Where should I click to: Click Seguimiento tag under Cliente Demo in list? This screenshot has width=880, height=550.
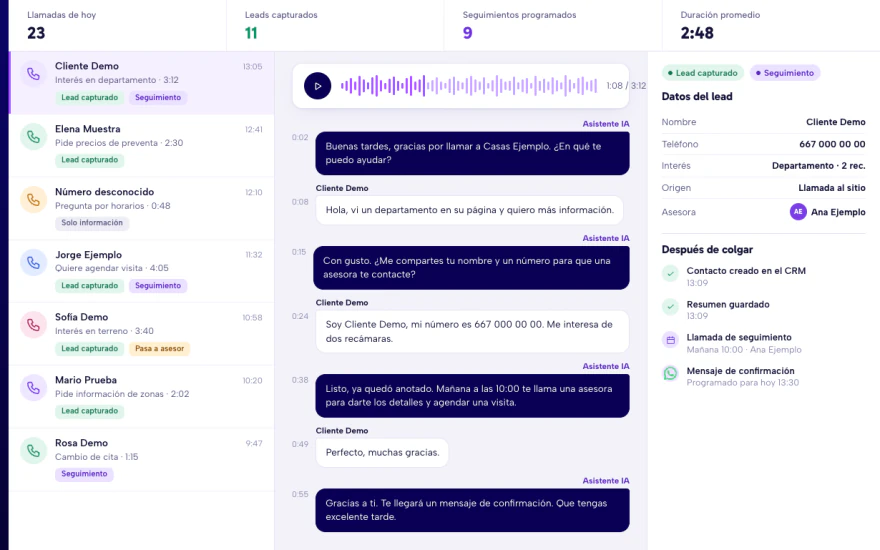(x=158, y=98)
